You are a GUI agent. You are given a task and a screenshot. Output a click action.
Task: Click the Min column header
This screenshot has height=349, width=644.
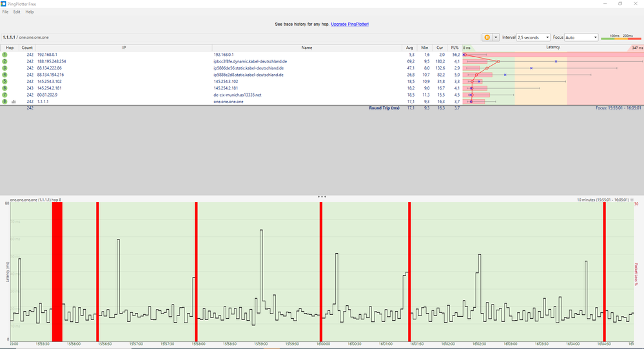[424, 48]
